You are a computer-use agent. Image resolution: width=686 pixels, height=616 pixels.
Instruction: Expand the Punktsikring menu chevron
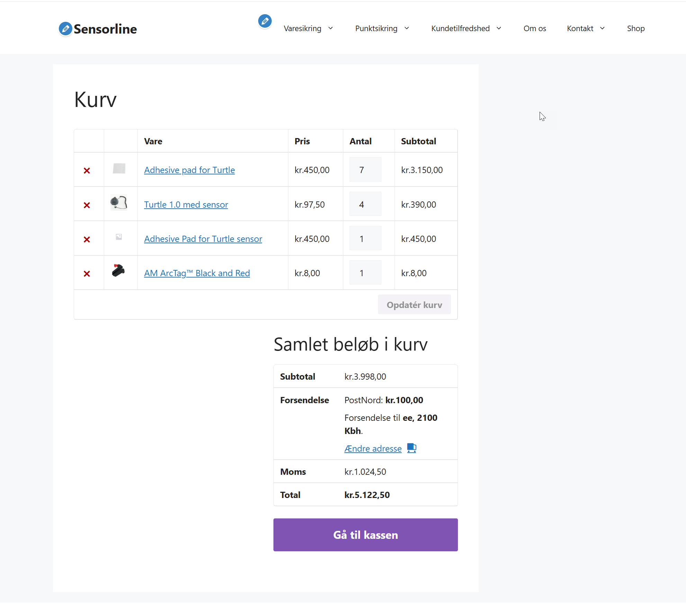(x=407, y=28)
